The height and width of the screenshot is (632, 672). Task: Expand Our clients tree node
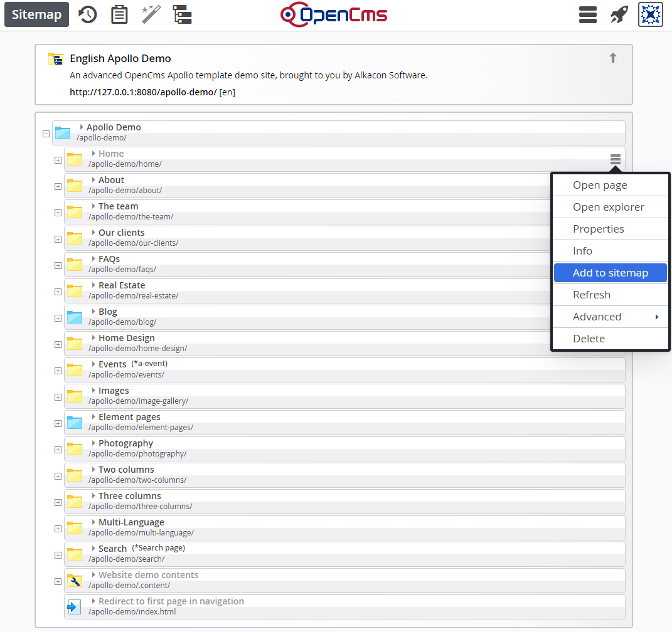[58, 240]
